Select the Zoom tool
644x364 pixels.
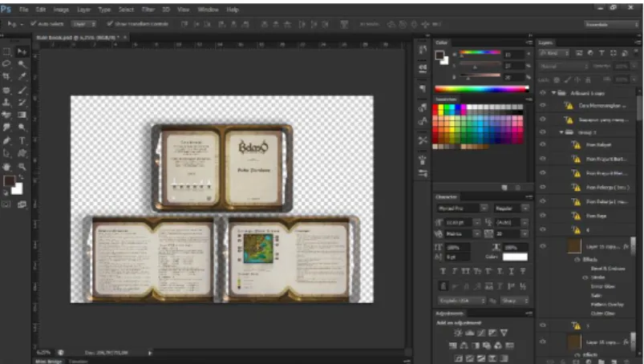(22, 167)
